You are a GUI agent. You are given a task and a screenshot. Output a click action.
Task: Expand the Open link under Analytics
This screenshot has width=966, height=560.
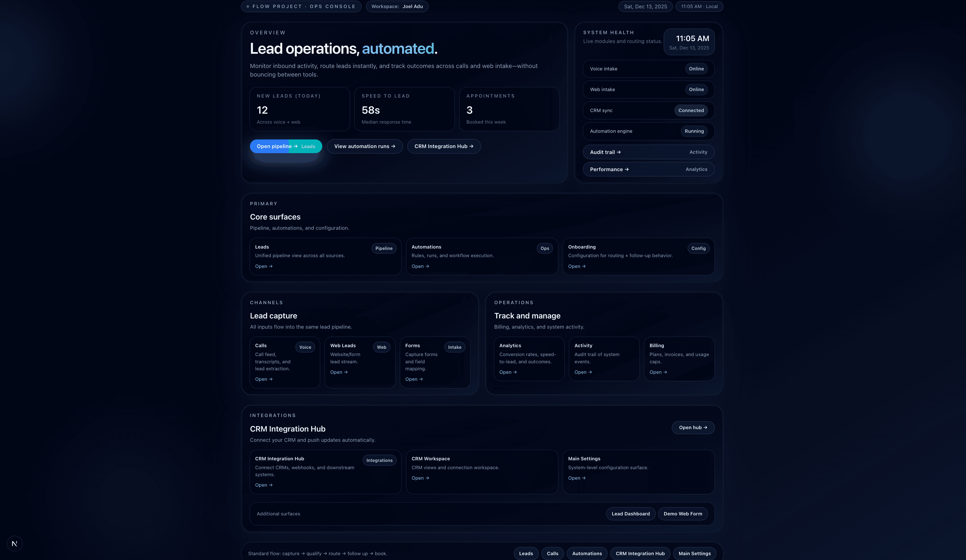508,372
